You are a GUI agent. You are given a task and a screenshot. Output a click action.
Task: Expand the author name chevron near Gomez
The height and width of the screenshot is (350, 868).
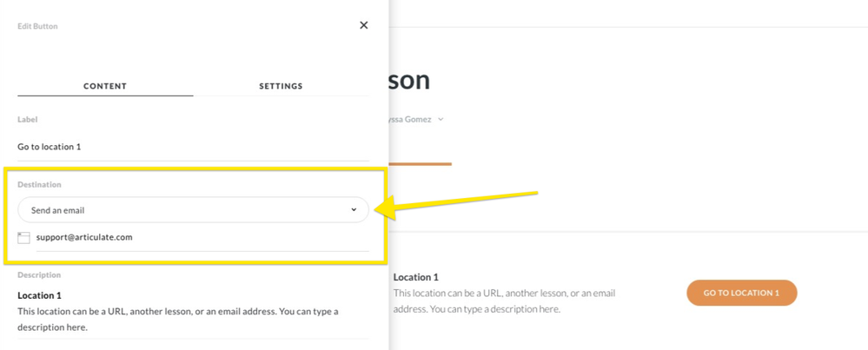(x=441, y=120)
